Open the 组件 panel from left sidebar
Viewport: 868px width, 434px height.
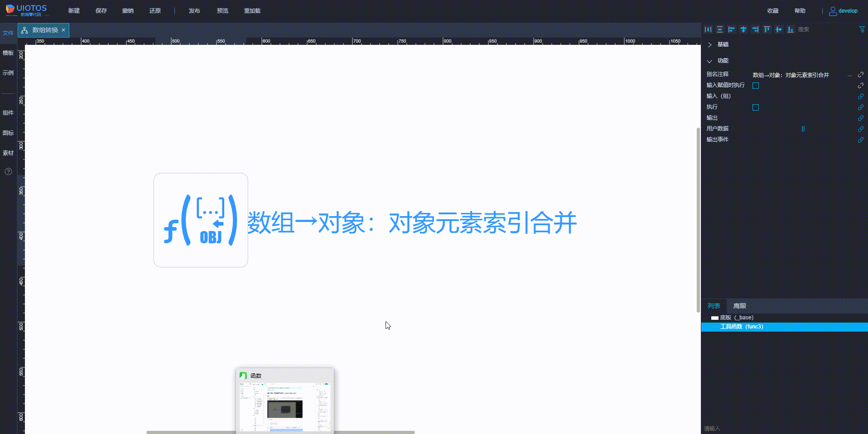coord(8,113)
